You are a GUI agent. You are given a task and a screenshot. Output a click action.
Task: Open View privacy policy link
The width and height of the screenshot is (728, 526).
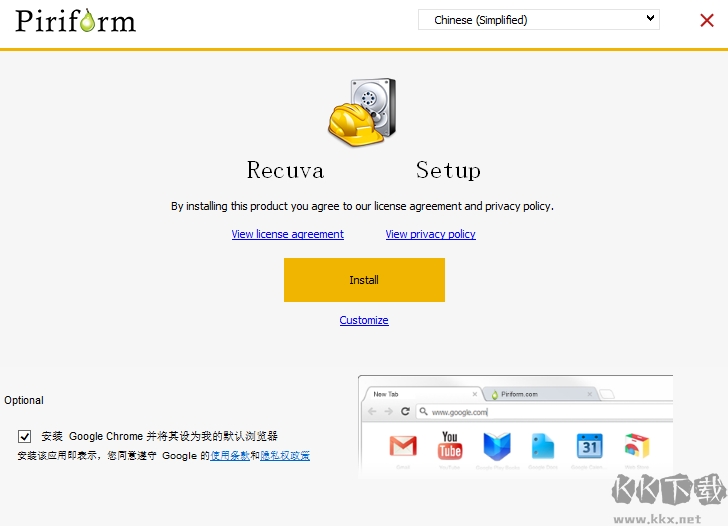430,234
